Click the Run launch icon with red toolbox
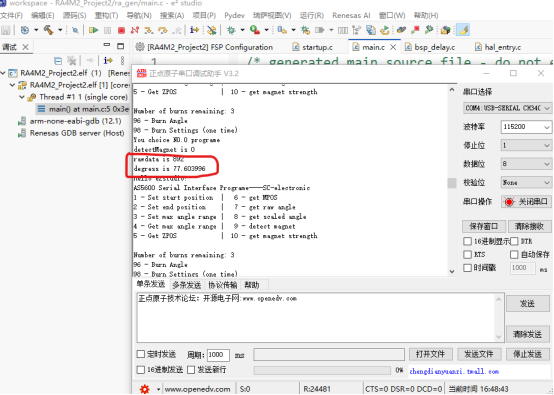554x395 pixels. click(x=255, y=30)
